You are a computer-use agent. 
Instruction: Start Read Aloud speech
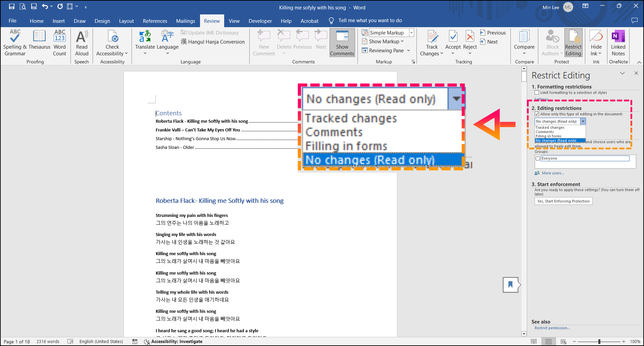point(82,43)
